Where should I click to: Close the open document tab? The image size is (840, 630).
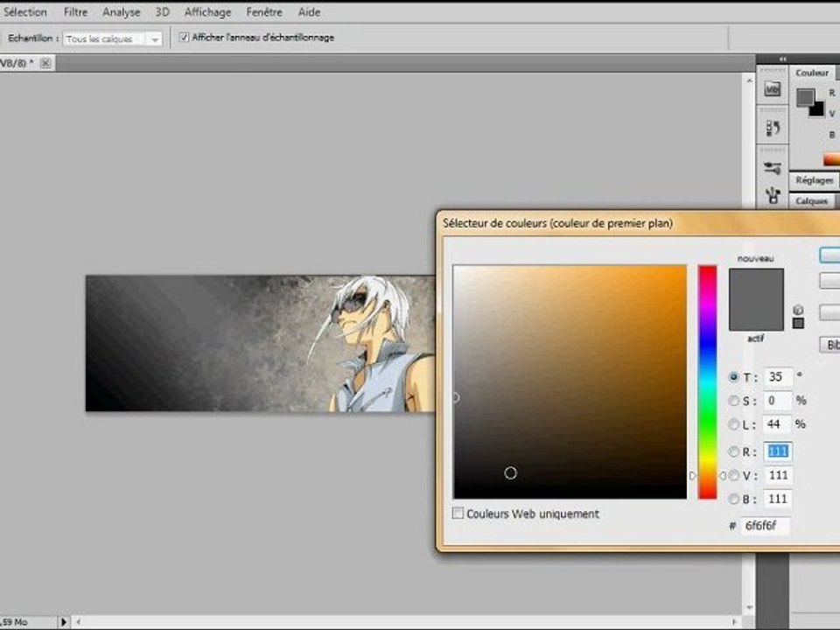[45, 63]
